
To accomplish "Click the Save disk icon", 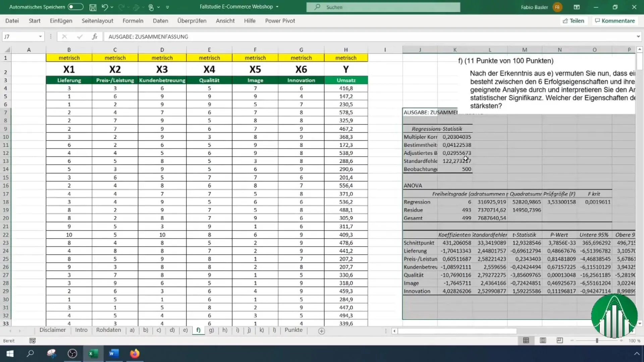I will tap(93, 7).
